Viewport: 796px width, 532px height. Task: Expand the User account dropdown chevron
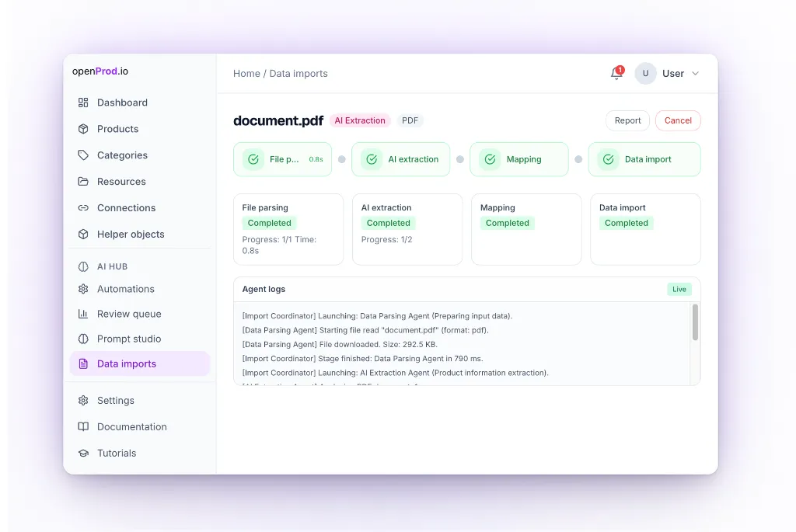tap(696, 74)
